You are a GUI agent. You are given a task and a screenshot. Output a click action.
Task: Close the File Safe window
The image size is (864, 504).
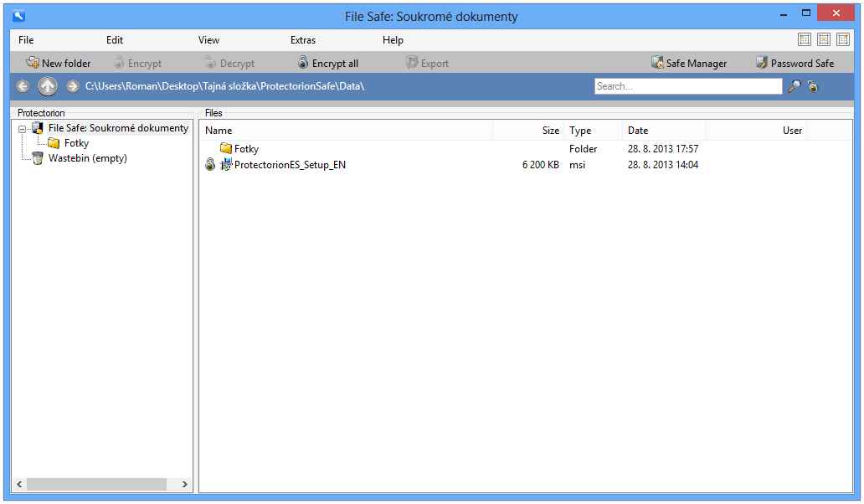836,13
